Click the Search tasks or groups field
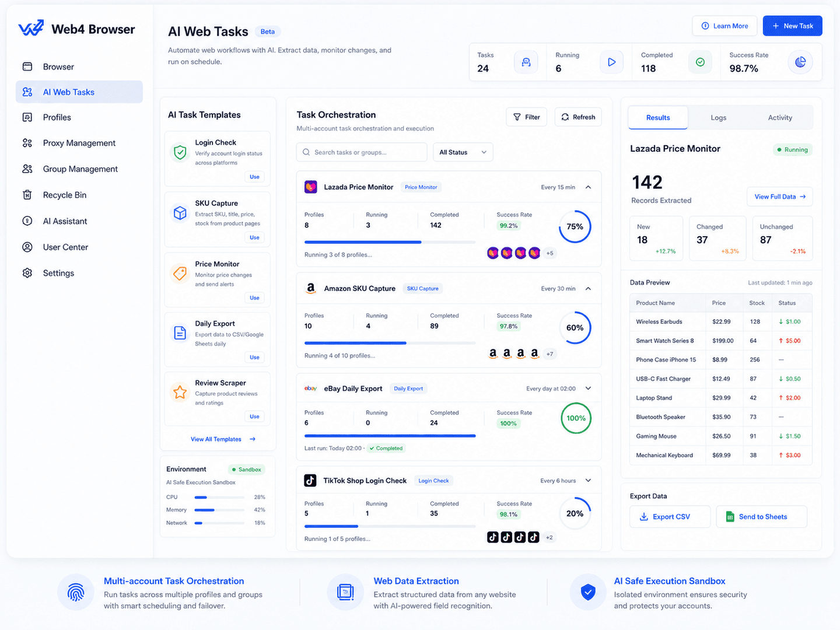The width and height of the screenshot is (840, 630). [362, 152]
